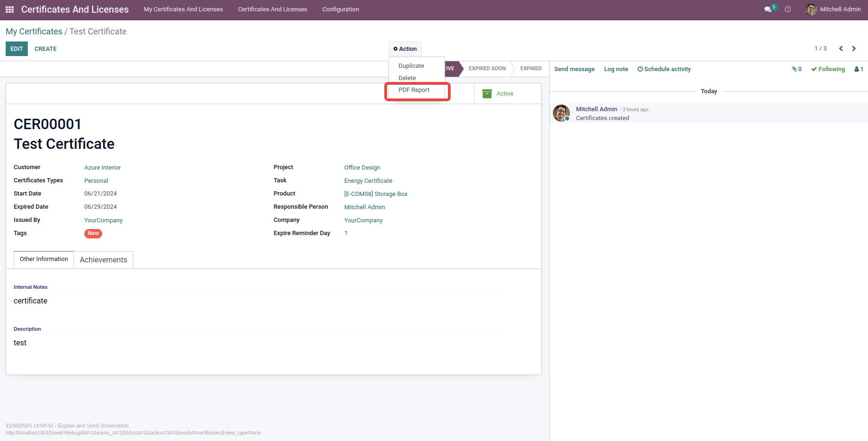Set status to EXPIRED SOON stage
The width and height of the screenshot is (868, 441).
pos(487,69)
